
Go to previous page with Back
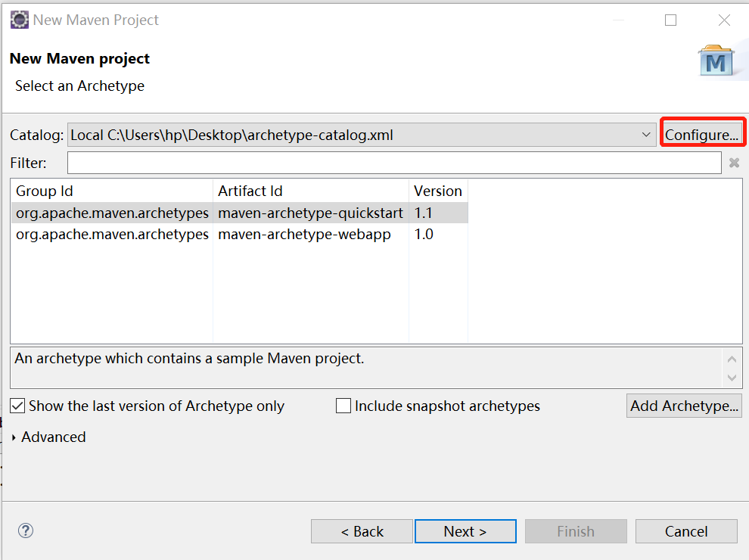[x=362, y=531]
